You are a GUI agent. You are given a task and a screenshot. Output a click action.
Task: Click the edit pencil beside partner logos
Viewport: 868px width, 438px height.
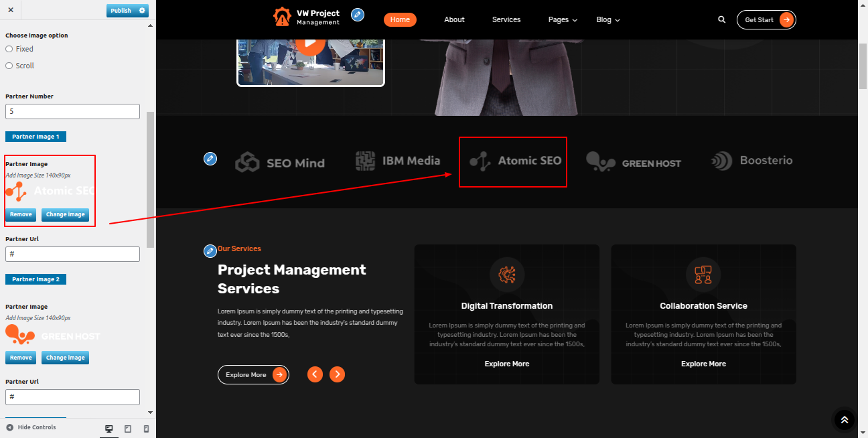(210, 159)
